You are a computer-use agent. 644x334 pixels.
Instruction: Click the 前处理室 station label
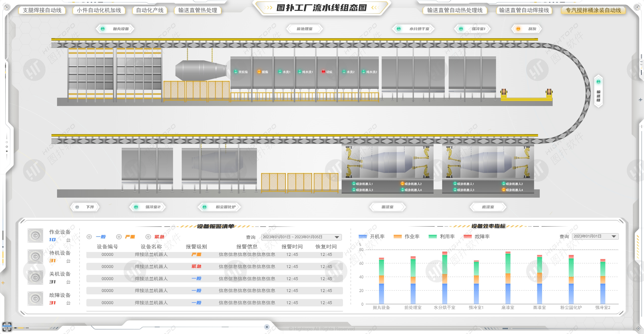(x=304, y=29)
